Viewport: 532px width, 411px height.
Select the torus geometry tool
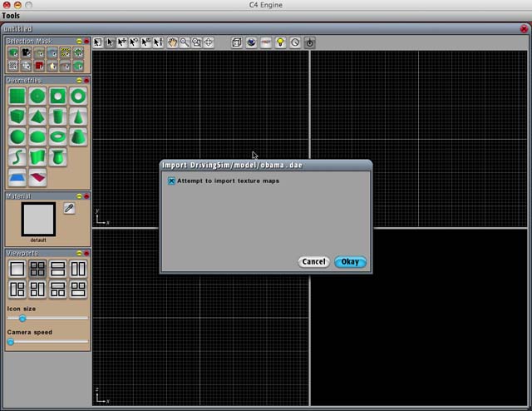point(58,136)
